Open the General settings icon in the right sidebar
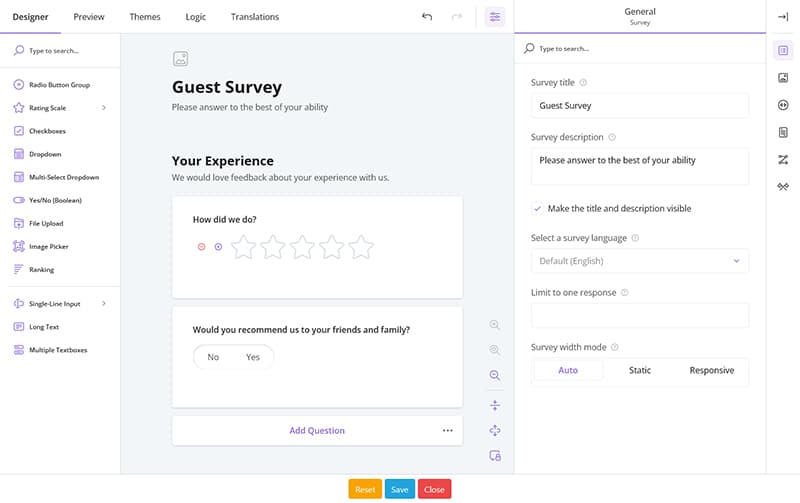Image resolution: width=800 pixels, height=503 pixels. pos(782,50)
